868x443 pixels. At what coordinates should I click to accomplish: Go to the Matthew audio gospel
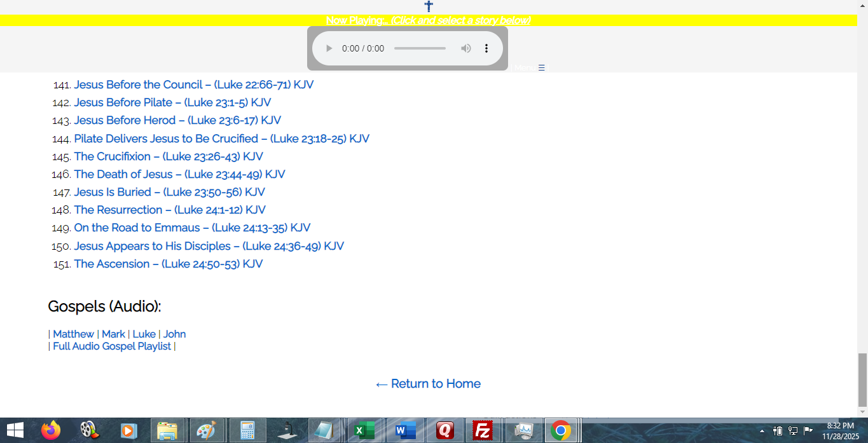(73, 334)
